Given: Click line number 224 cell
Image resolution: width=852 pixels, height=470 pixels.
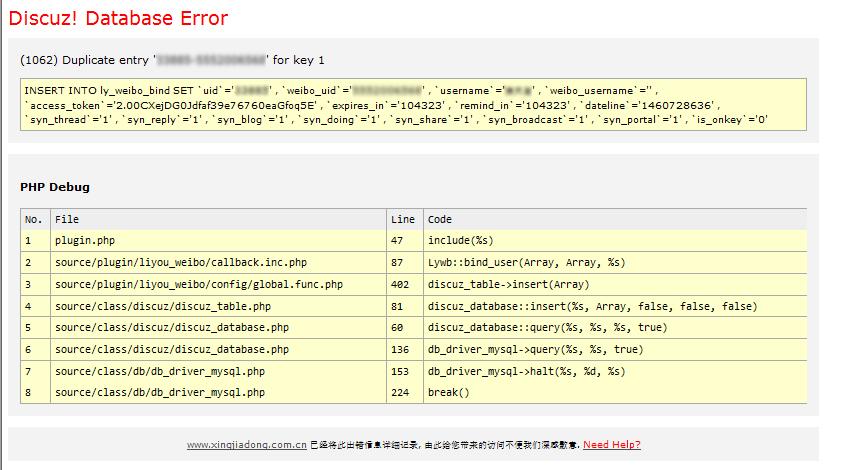Looking at the screenshot, I should click(x=405, y=392).
